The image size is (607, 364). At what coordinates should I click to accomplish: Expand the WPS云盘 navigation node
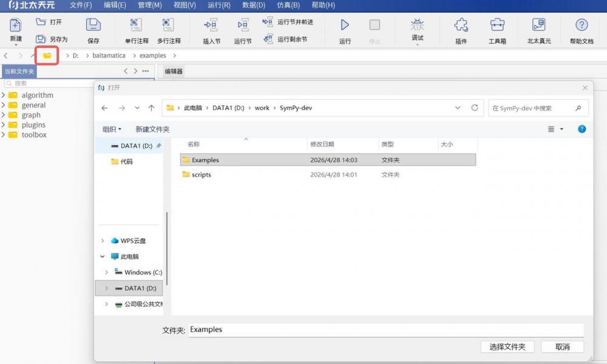[103, 241]
